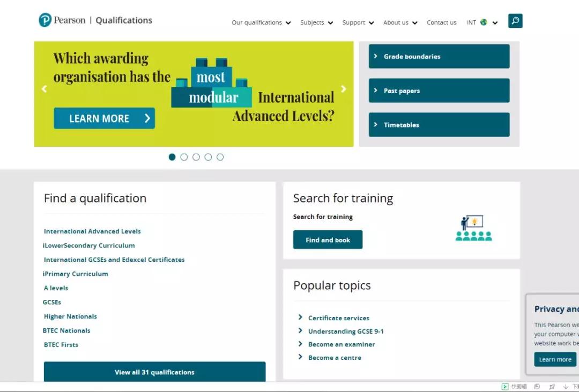Open the Support dropdown menu
The height and width of the screenshot is (392, 579).
358,22
